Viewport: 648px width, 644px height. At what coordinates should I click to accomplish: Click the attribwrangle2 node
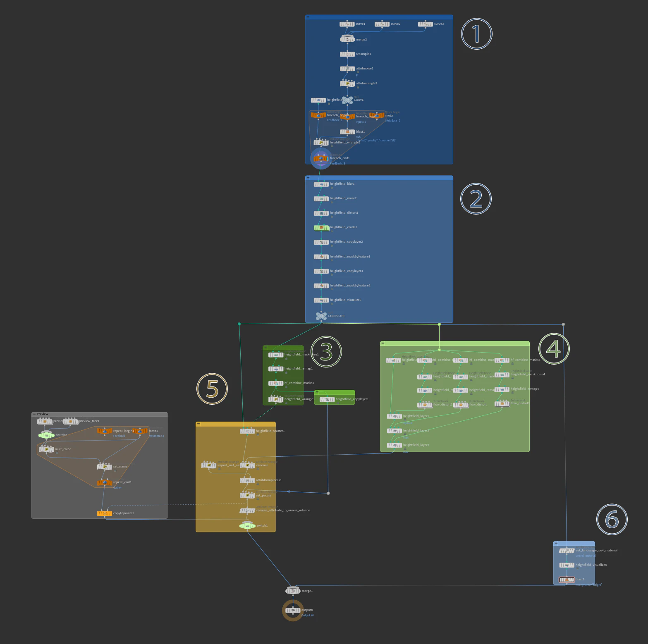347,83
